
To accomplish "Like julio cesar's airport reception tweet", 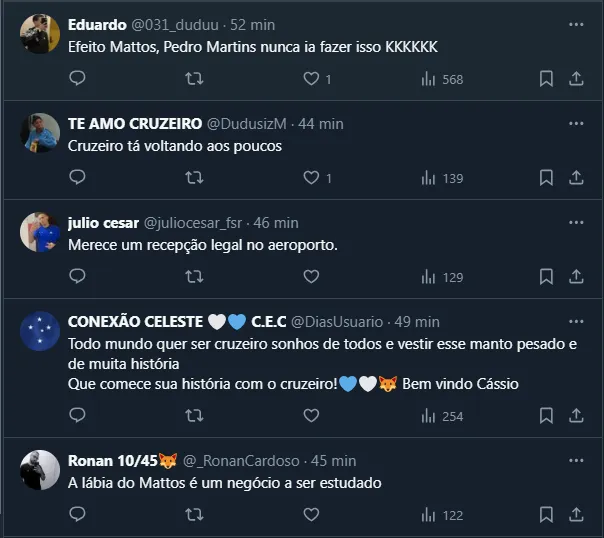I will (311, 277).
